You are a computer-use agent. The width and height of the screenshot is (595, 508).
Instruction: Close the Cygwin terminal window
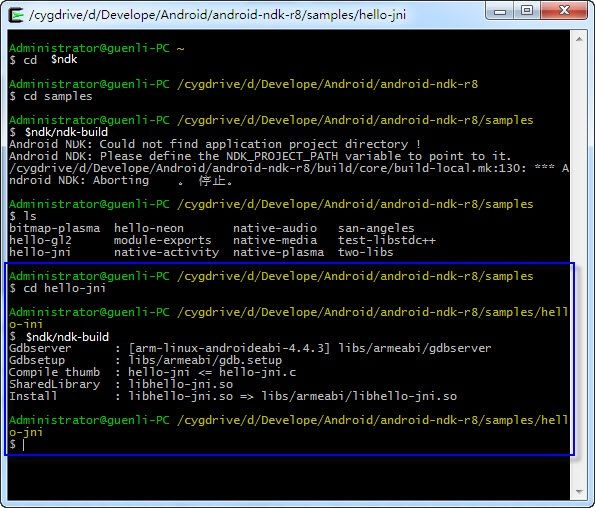point(564,11)
